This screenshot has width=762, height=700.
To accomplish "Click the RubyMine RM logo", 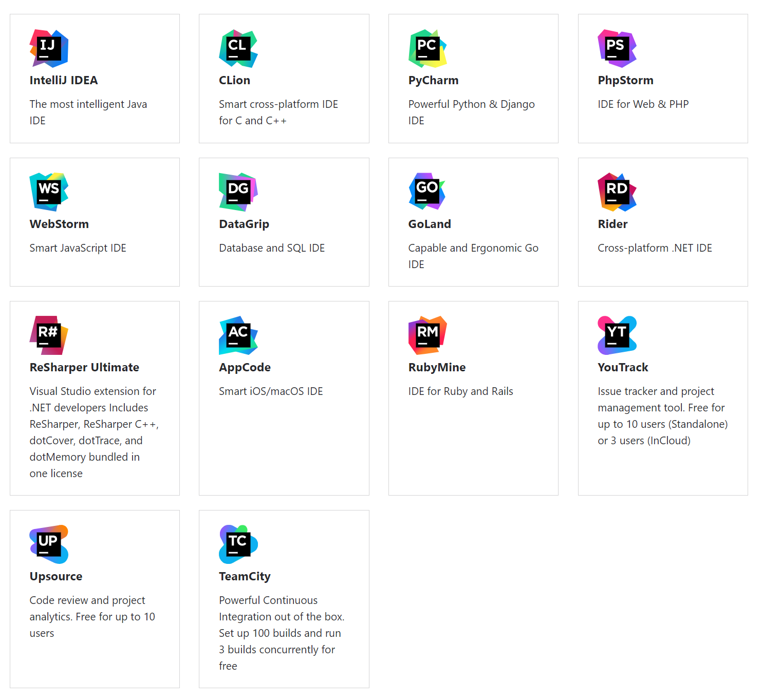I will coord(428,335).
